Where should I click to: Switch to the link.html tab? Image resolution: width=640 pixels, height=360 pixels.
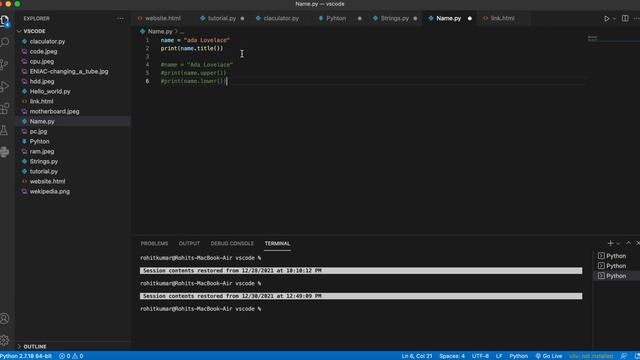click(502, 18)
